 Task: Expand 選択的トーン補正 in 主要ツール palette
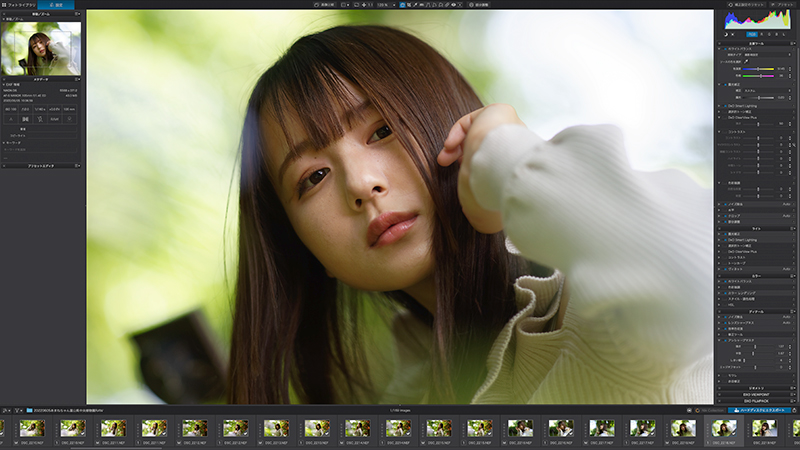[719, 112]
